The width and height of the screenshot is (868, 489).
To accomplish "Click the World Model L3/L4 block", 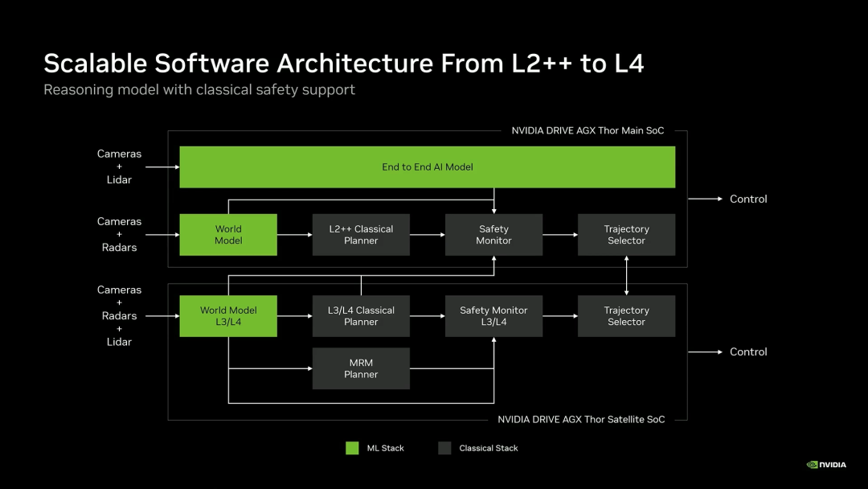I will 228,316.
